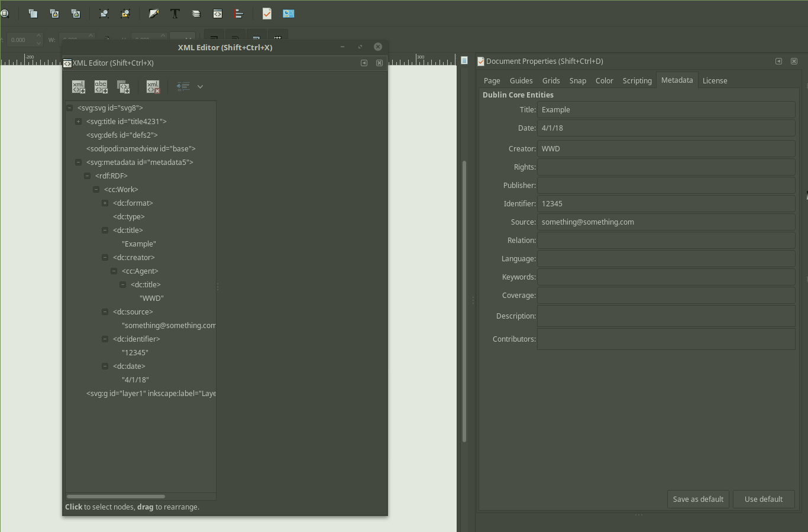Image resolution: width=808 pixels, height=532 pixels.
Task: Click the Title field containing Example
Action: pos(666,109)
